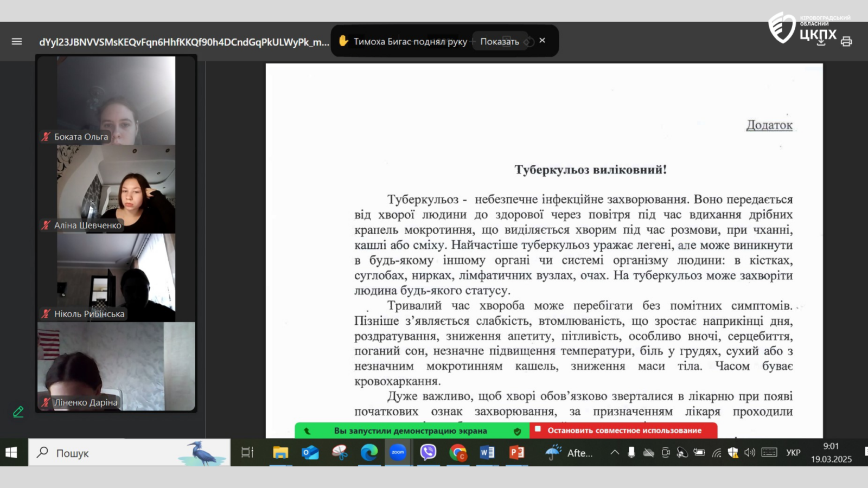Open Microsoft Edge from taskbar
Image resolution: width=868 pixels, height=488 pixels.
click(x=369, y=452)
